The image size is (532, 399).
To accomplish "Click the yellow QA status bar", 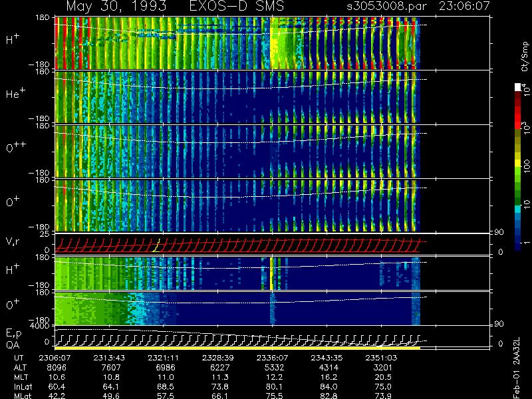I will [x=237, y=348].
